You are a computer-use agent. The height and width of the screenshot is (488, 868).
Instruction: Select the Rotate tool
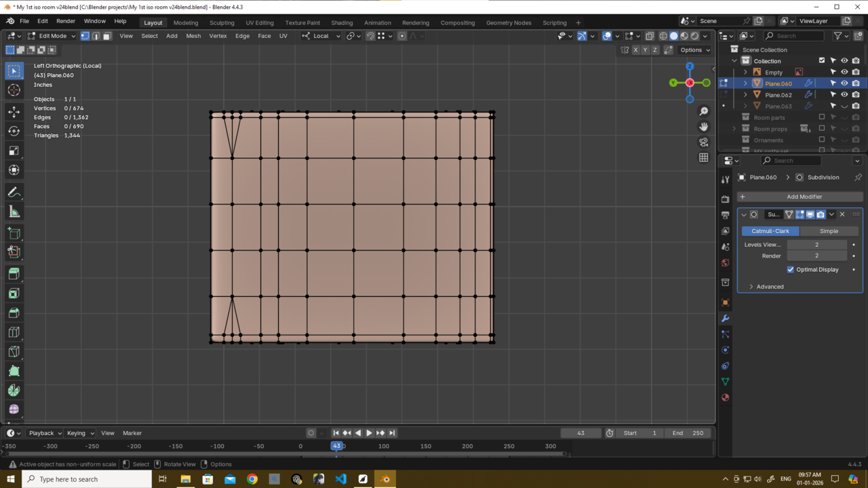point(14,131)
